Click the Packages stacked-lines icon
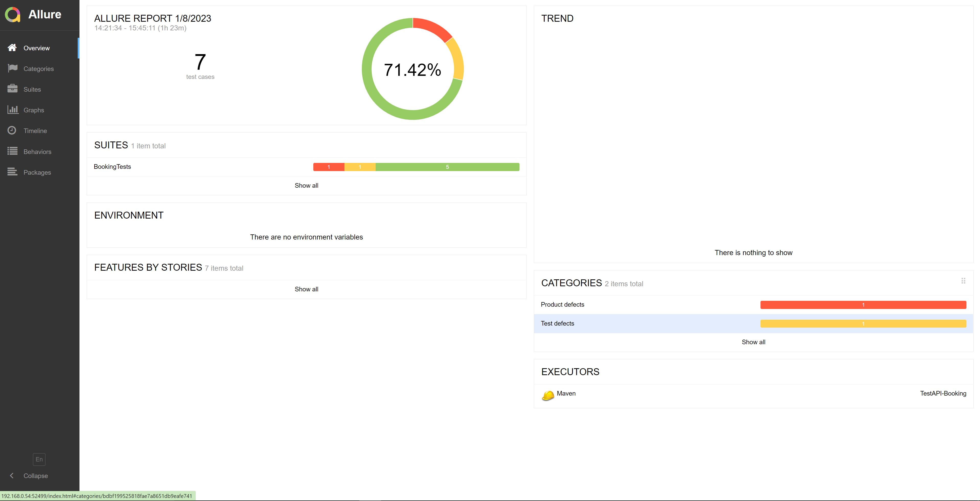The image size is (980, 501). (x=12, y=172)
